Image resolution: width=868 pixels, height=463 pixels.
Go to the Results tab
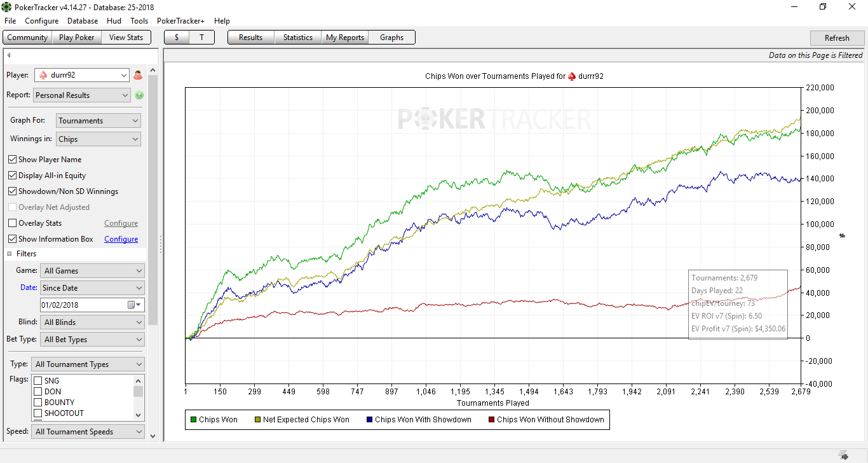click(x=250, y=38)
